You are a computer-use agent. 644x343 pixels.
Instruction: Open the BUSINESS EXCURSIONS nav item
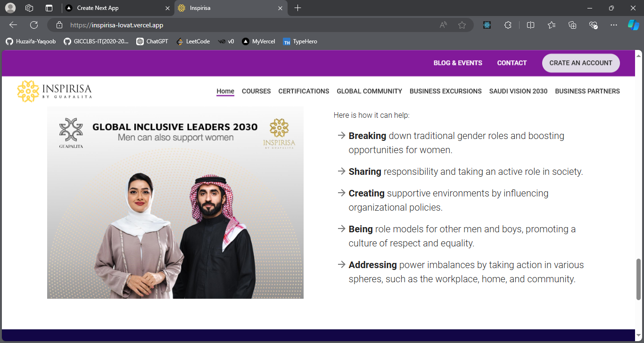coord(446,91)
